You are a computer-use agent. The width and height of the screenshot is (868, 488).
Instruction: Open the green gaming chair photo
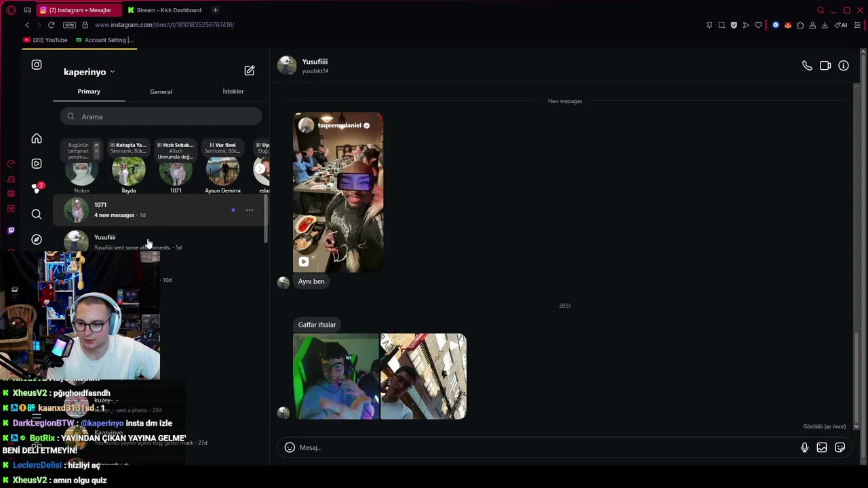point(336,376)
